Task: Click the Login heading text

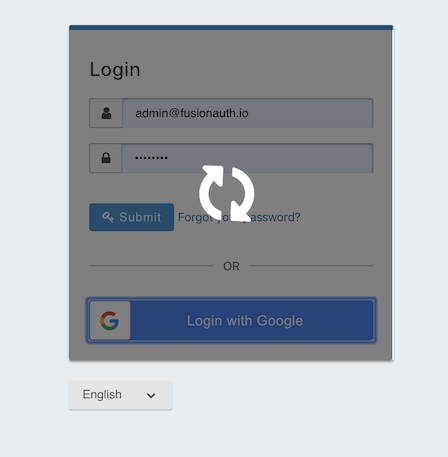Action: pos(115,70)
